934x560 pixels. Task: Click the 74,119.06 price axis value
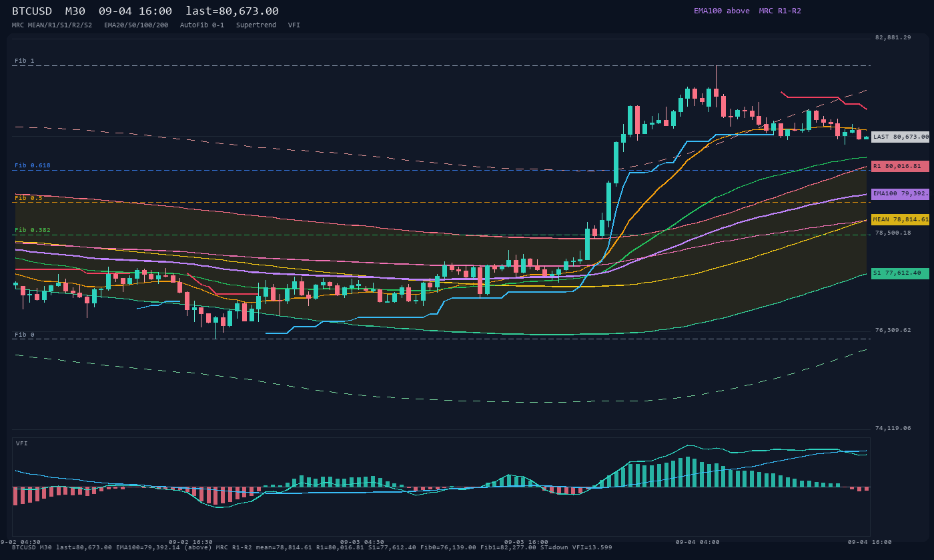(893, 428)
